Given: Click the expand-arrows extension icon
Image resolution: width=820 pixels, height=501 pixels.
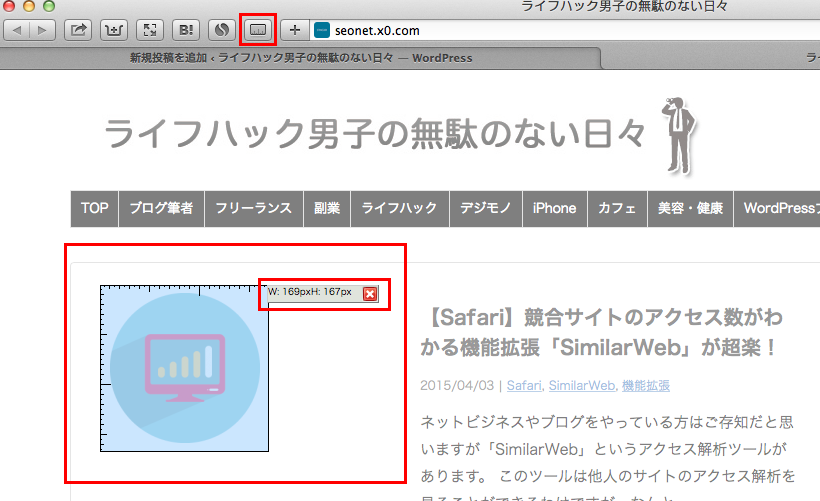Looking at the screenshot, I should 150,30.
